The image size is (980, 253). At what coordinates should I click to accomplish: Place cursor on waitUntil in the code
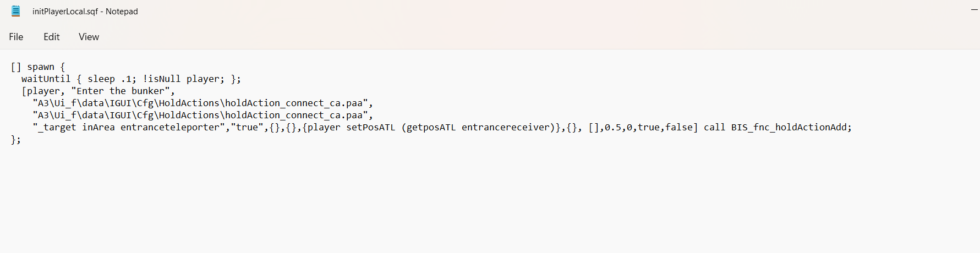click(x=46, y=79)
